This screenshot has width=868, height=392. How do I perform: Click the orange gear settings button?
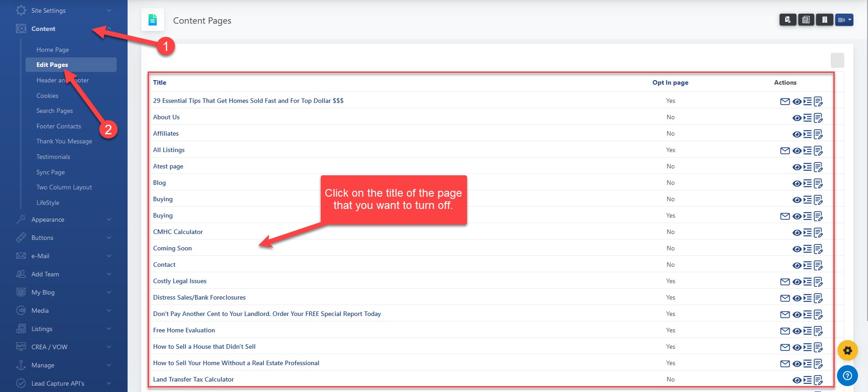click(x=847, y=351)
